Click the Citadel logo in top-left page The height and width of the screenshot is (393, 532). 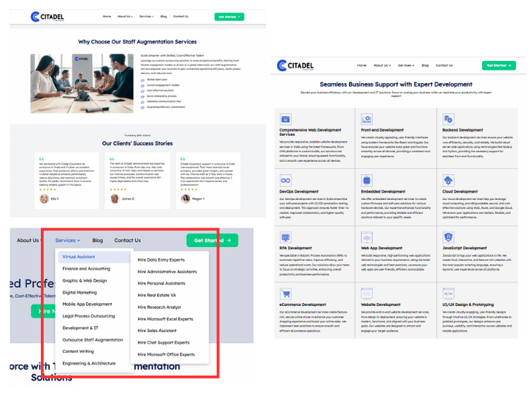pyautogui.click(x=47, y=17)
